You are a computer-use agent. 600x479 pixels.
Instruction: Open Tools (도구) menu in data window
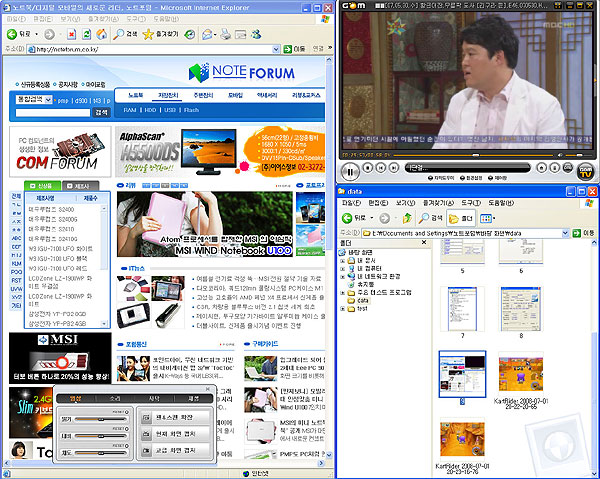[471, 203]
